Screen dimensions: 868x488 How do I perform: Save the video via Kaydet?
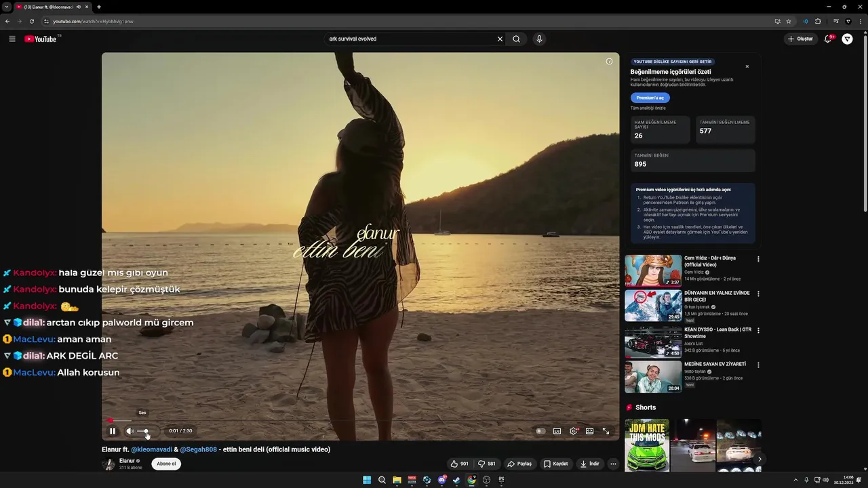tap(556, 464)
